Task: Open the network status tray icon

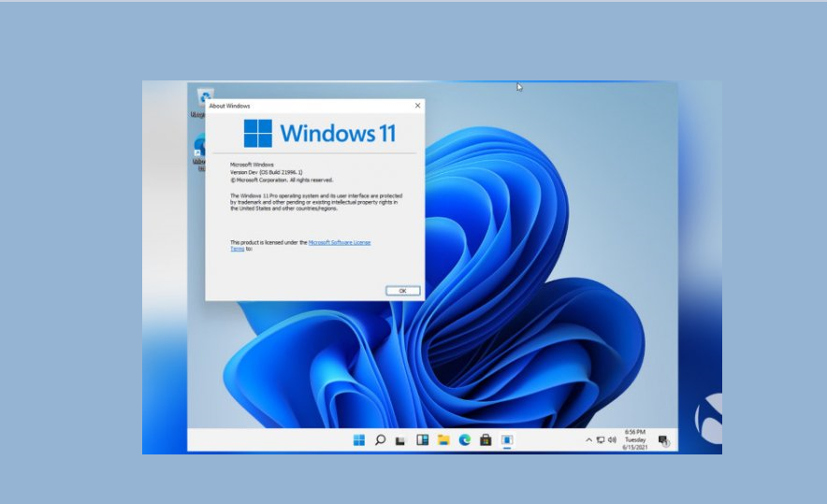Action: coord(601,440)
